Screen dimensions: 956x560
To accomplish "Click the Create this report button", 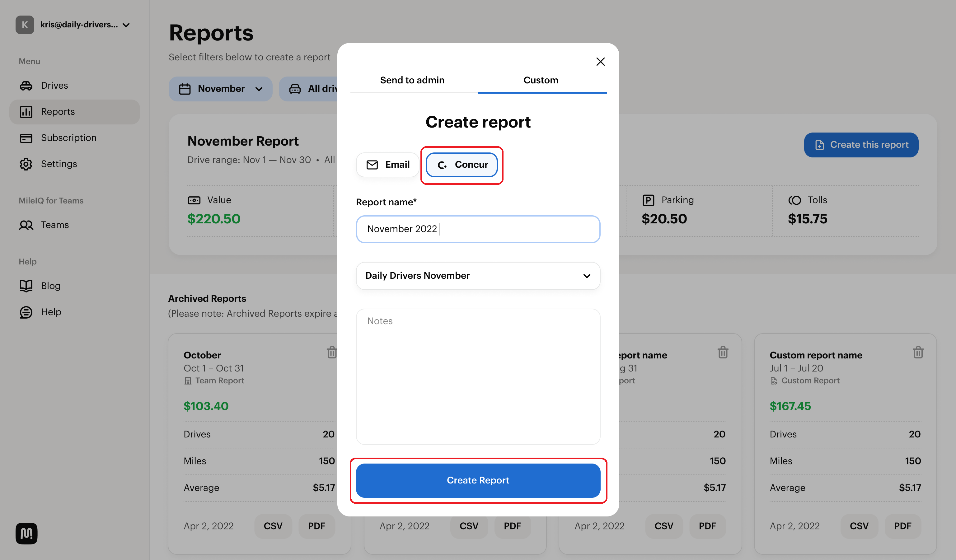I will [861, 145].
